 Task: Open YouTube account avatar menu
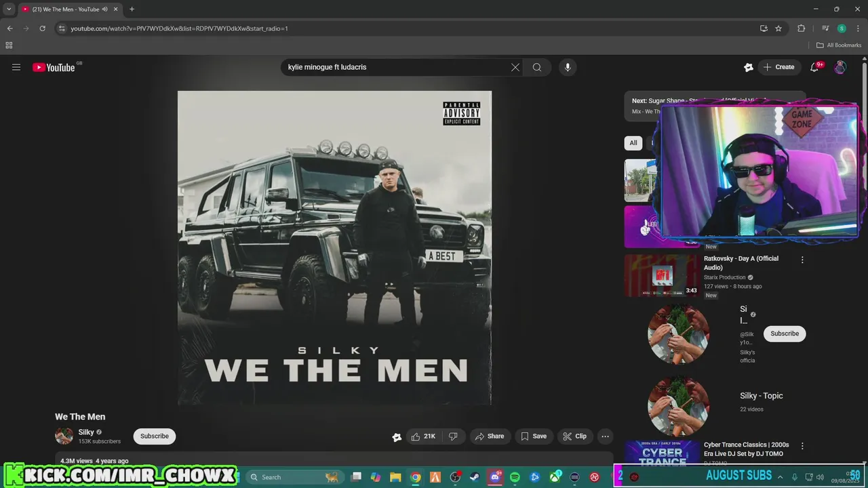[840, 67]
